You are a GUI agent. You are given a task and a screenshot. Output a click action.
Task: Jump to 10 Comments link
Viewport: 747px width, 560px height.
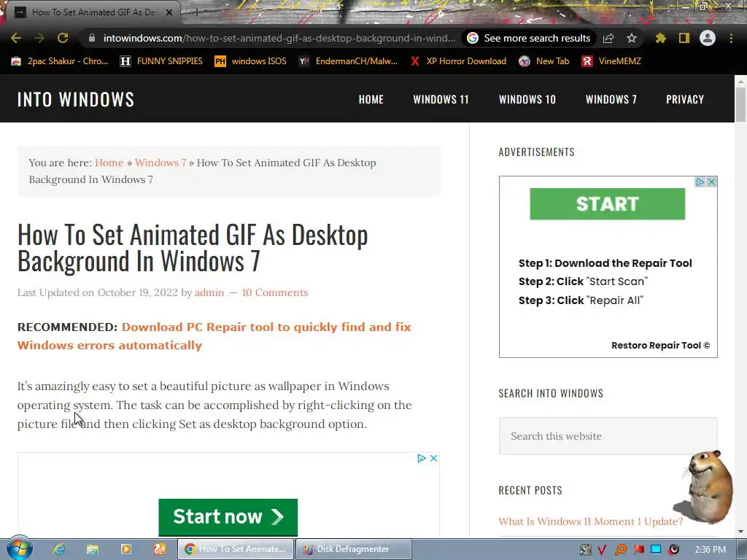pos(275,292)
